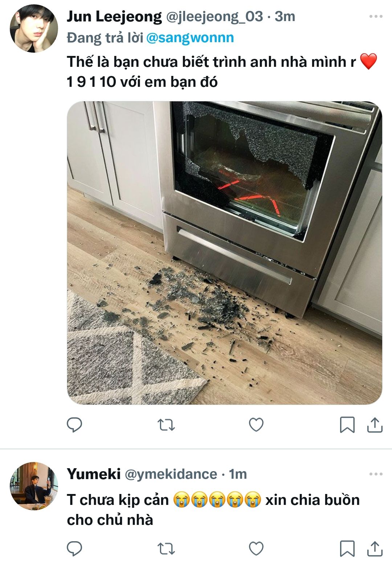Image resolution: width=392 pixels, height=567 pixels.
Task: Like Jun Leejeong's tweet
Action: [x=256, y=425]
